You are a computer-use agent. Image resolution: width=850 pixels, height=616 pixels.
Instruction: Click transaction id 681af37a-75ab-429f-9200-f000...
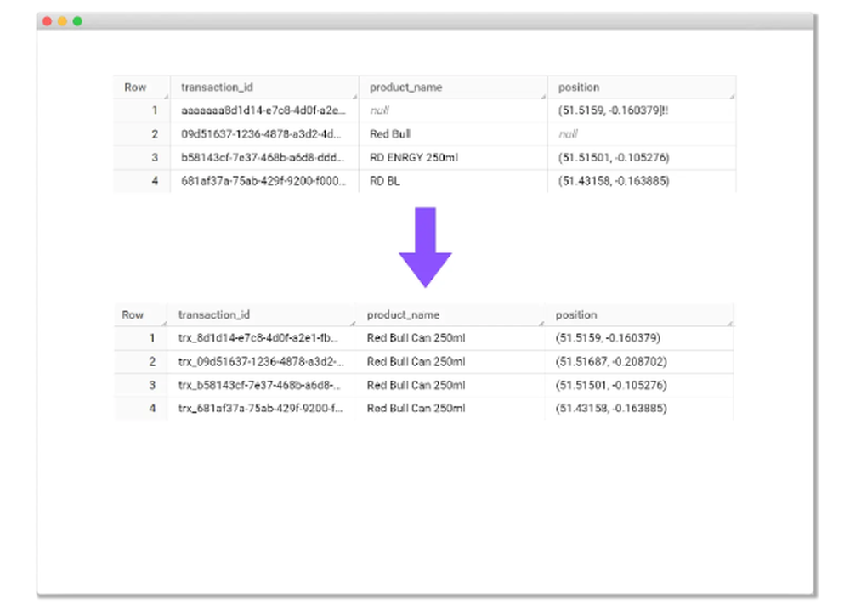point(263,181)
